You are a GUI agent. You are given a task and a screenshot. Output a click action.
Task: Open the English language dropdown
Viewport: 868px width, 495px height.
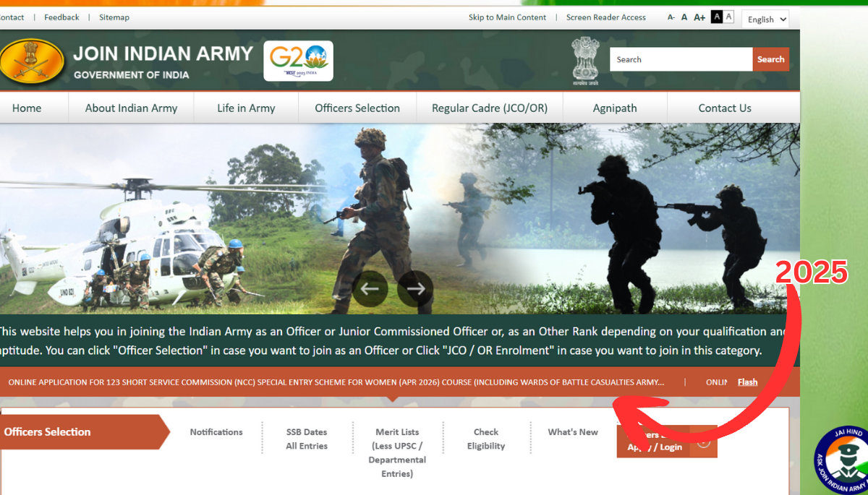[765, 20]
